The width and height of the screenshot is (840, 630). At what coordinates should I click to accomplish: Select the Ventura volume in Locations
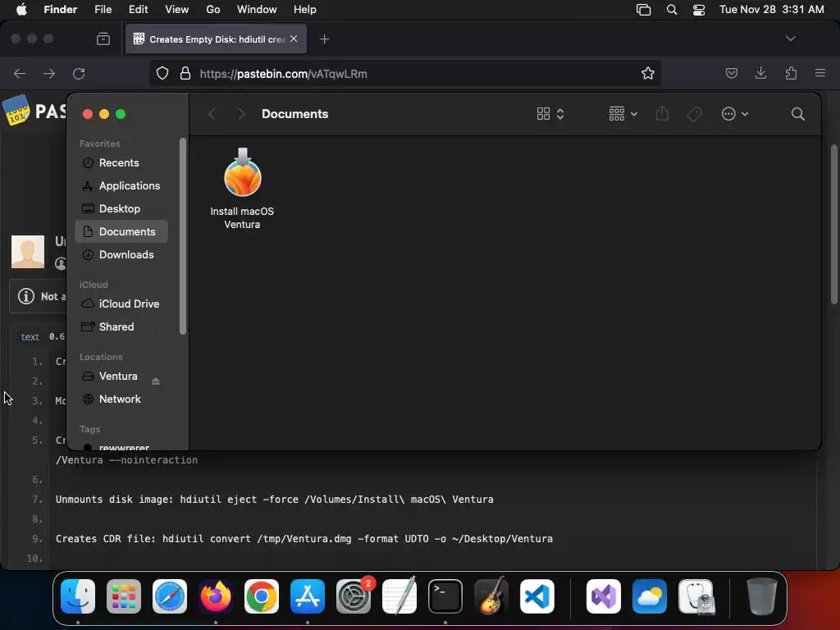click(x=118, y=376)
